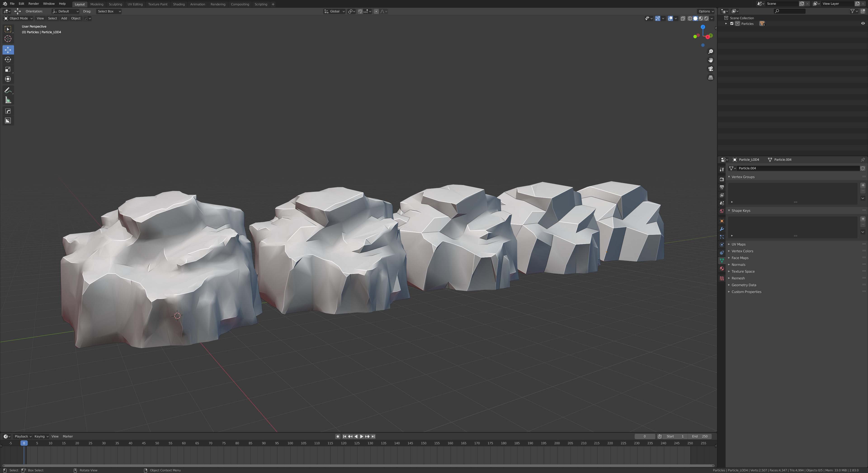Open the Particles properties tab
The height and width of the screenshot is (473, 868).
pos(722,237)
